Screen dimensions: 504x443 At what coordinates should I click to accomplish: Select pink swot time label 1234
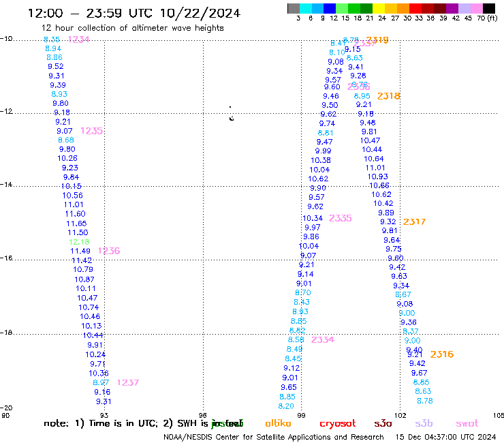[79, 40]
